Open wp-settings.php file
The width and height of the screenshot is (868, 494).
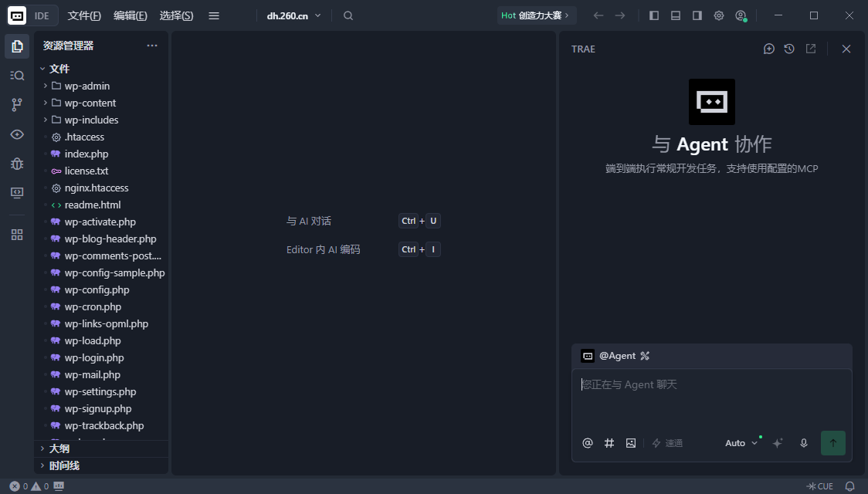tap(102, 391)
